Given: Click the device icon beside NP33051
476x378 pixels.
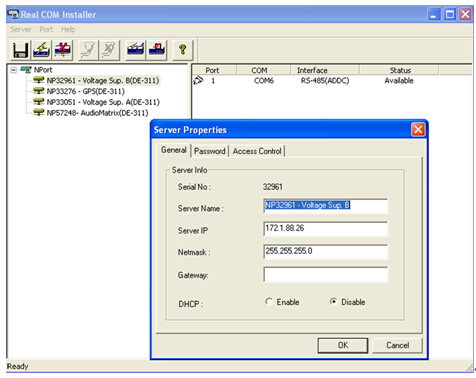Looking at the screenshot, I should click(x=39, y=102).
